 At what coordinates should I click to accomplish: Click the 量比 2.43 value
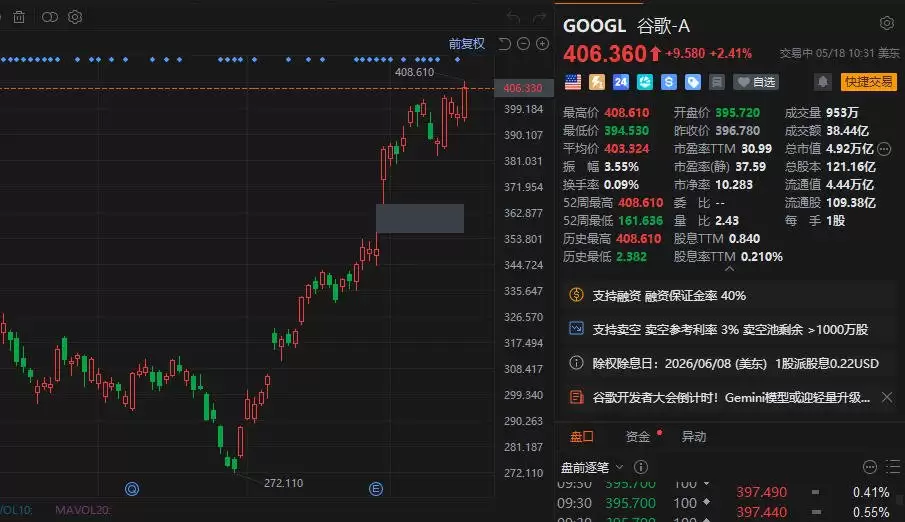(x=727, y=221)
